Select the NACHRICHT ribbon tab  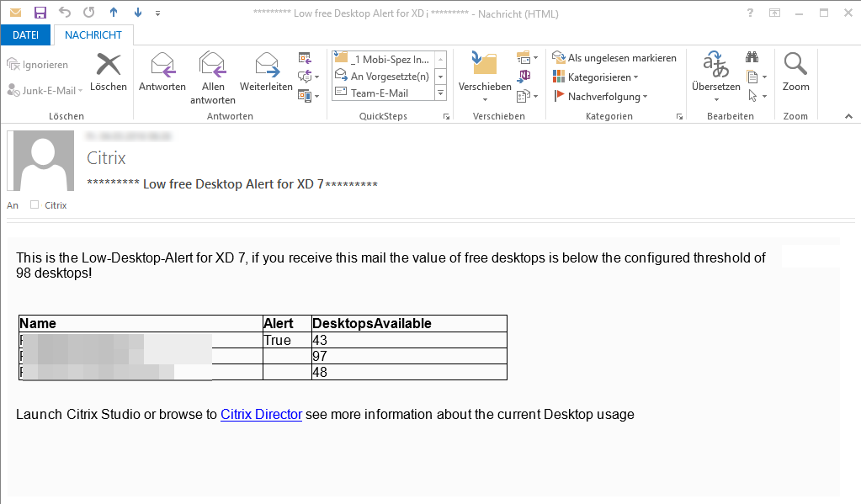[93, 34]
